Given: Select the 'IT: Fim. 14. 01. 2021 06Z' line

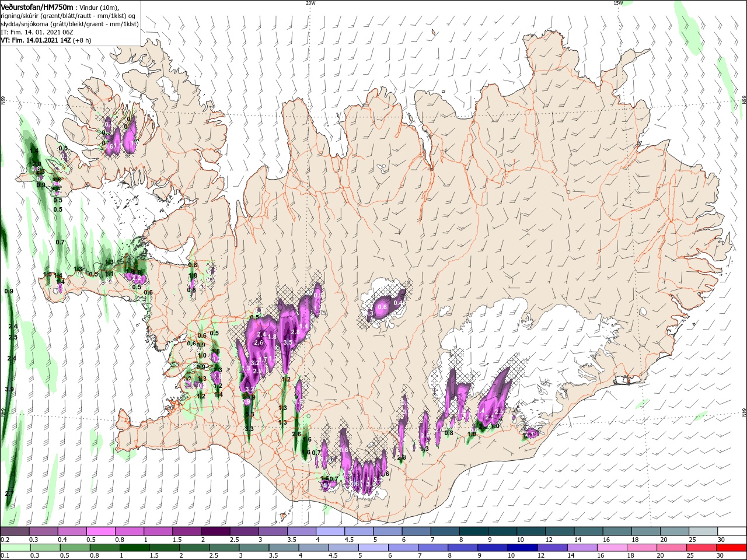Looking at the screenshot, I should tap(37, 32).
